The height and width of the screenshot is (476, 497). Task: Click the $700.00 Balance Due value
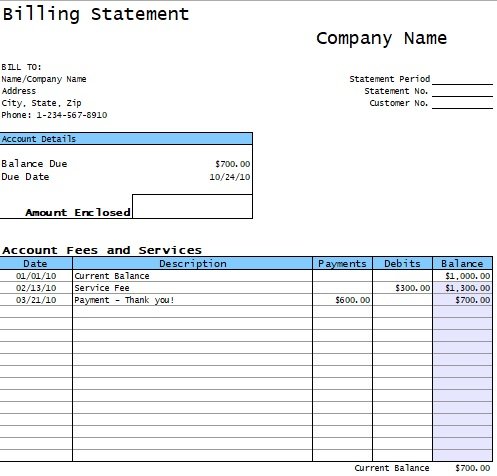(x=232, y=164)
